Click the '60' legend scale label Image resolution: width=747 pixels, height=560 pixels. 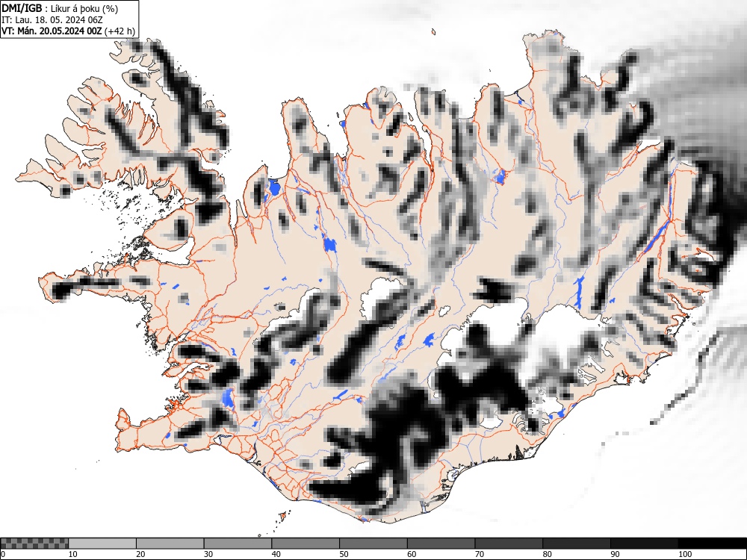(412, 554)
